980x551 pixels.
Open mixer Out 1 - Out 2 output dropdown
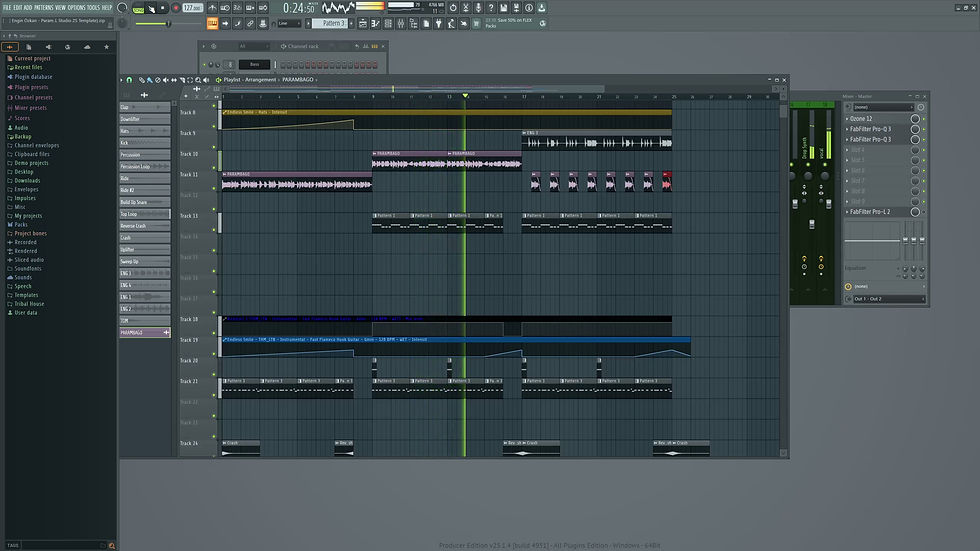coord(889,299)
